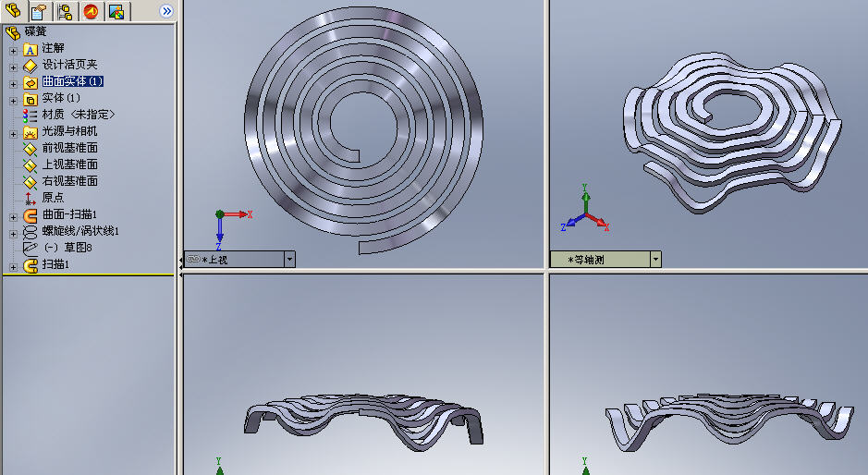868x475 pixels.
Task: Click the 螺旋线/涡状线1 helix feature icon
Action: point(30,232)
